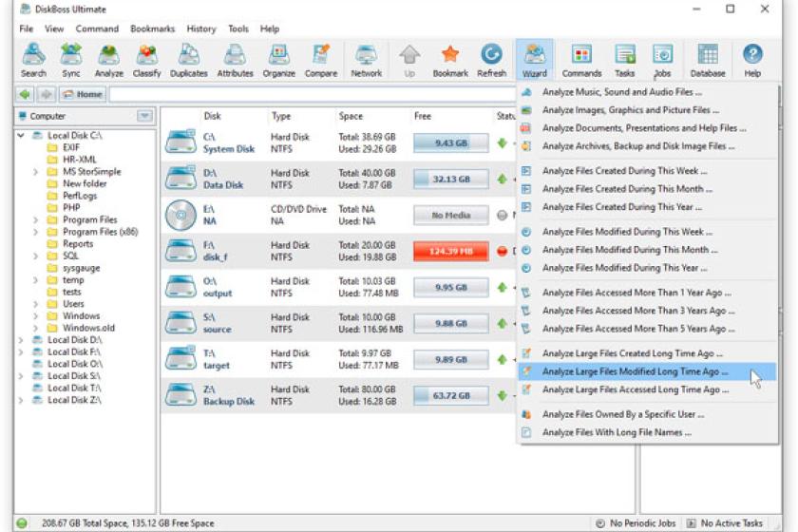Open the Computer dropdown arrow
The height and width of the screenshot is (532, 798).
[x=145, y=116]
